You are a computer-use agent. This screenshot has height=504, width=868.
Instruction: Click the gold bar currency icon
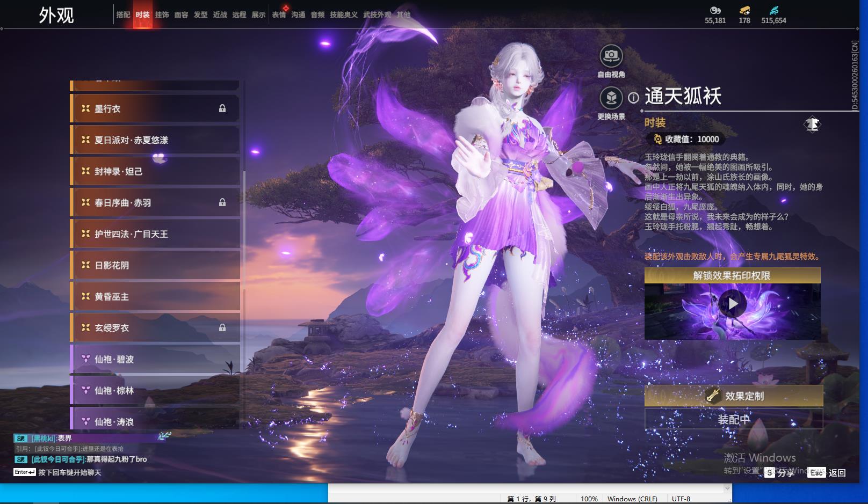[744, 10]
